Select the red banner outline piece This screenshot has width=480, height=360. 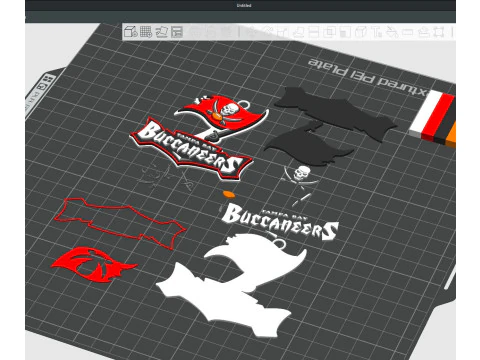coord(120,223)
